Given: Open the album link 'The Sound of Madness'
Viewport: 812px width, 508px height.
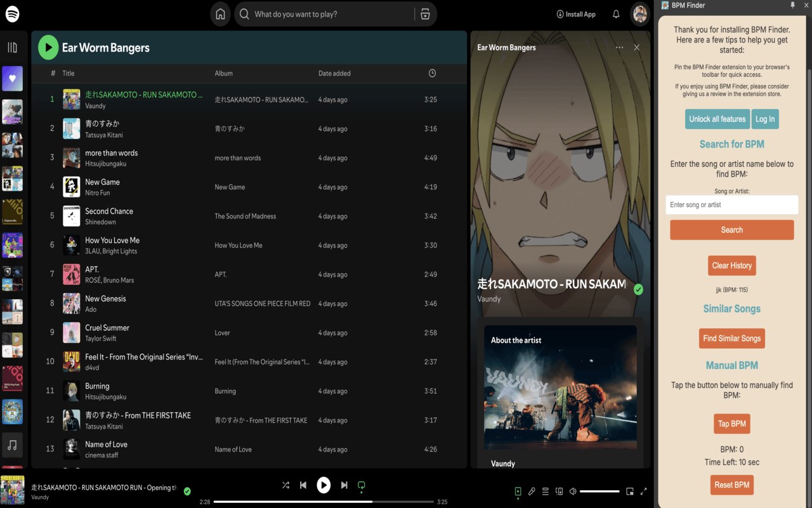Looking at the screenshot, I should [246, 216].
